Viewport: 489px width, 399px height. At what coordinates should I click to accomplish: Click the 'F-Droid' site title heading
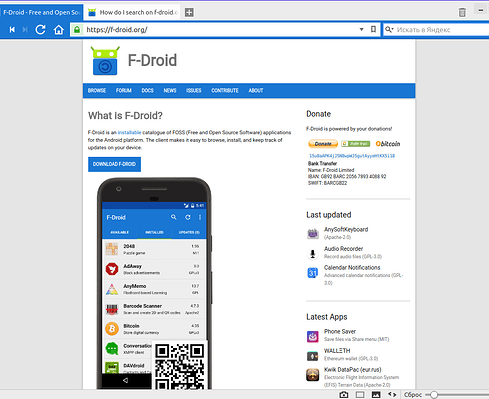coord(152,60)
